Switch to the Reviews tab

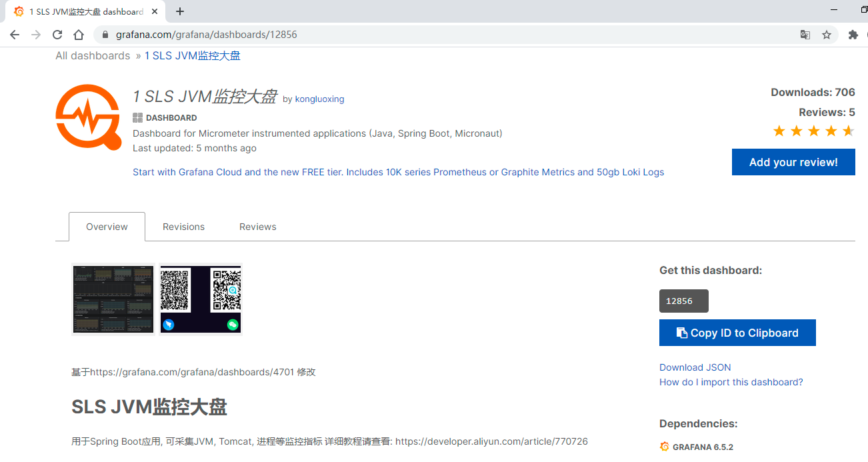click(x=257, y=227)
